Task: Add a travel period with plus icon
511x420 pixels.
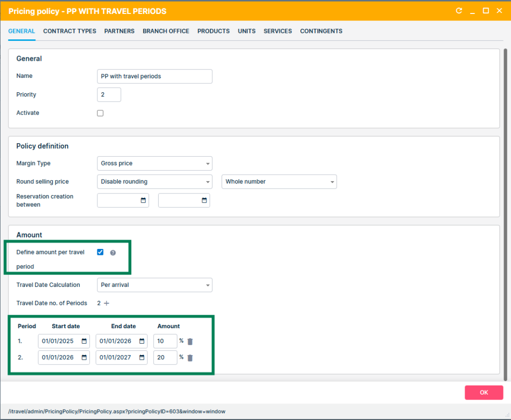Action: pos(106,303)
